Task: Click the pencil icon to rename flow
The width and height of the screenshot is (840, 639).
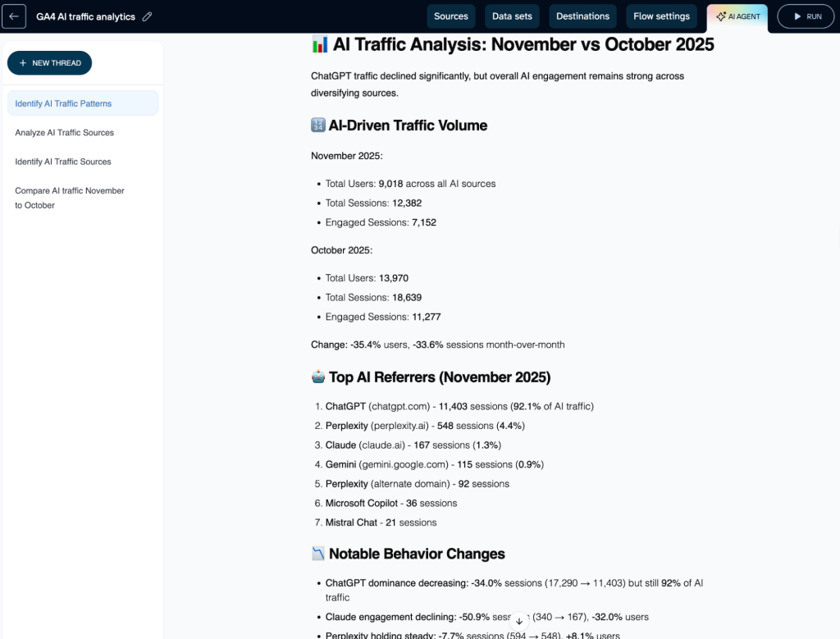Action: 147,16
